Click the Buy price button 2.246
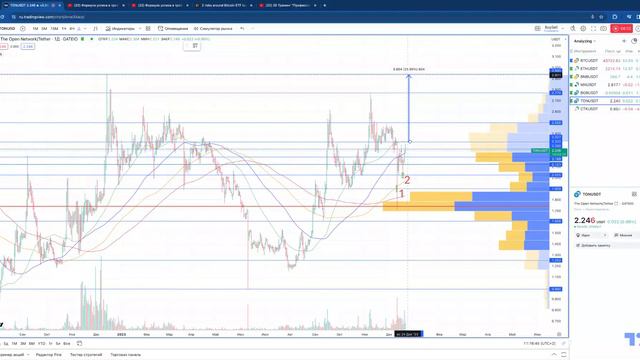640x360 pixels. (28, 47)
